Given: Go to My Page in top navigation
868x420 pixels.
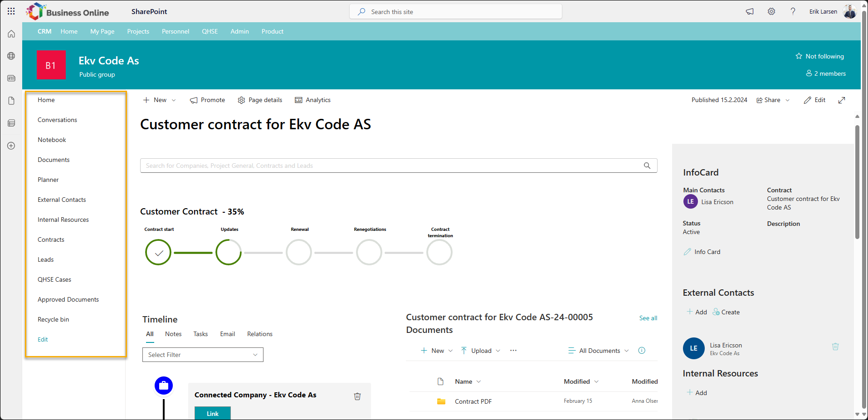Looking at the screenshot, I should pos(102,31).
